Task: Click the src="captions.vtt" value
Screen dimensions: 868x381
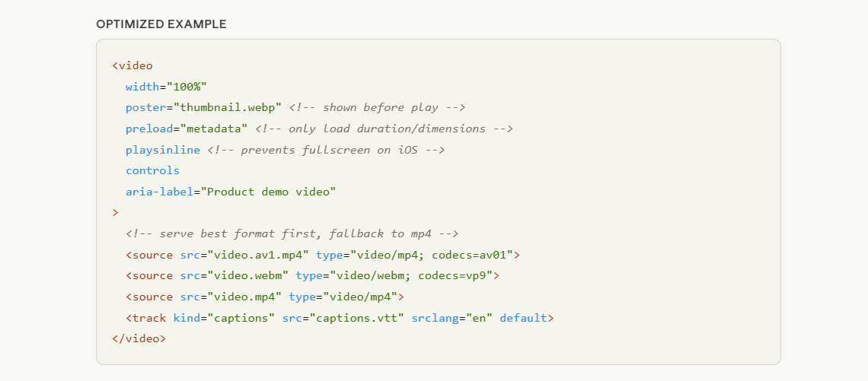Action: tap(343, 318)
